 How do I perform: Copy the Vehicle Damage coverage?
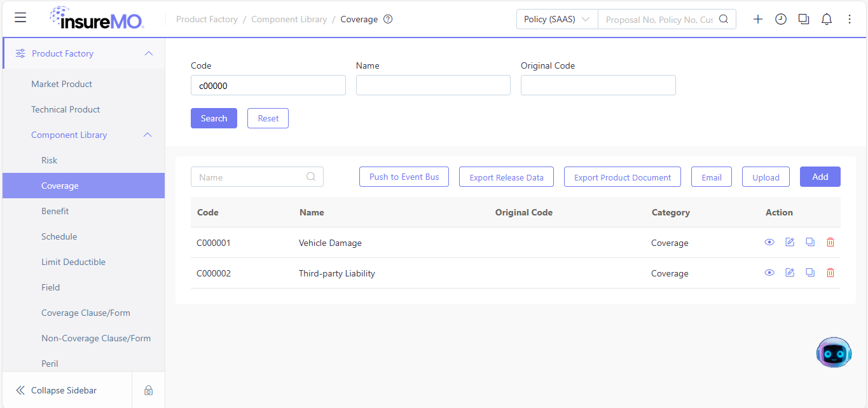810,242
